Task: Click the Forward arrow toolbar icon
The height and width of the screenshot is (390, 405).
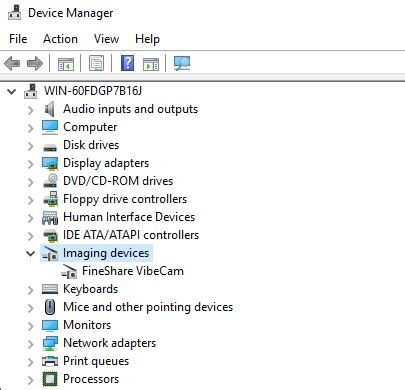Action: 35,63
